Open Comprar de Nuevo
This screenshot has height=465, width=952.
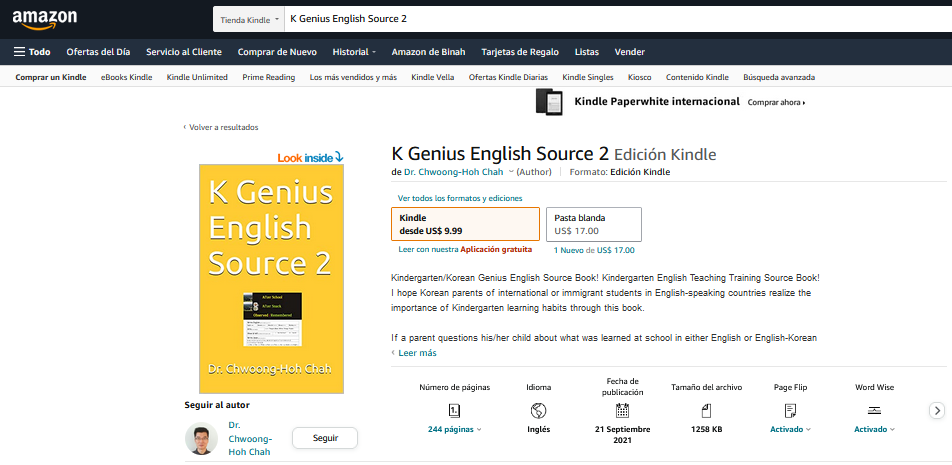277,52
